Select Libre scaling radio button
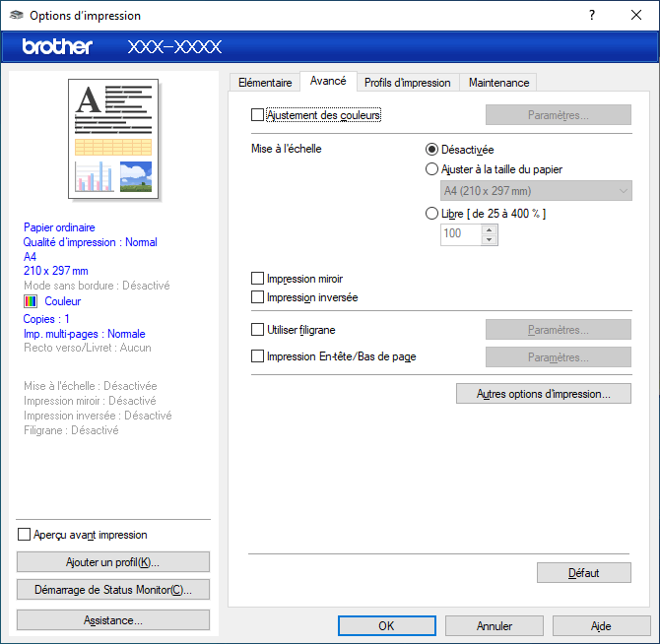 [431, 213]
